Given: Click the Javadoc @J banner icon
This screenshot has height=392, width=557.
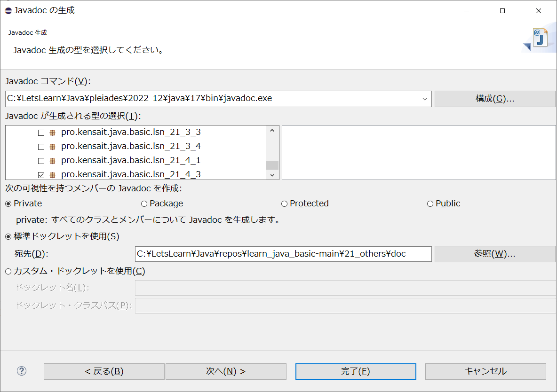Looking at the screenshot, I should [539, 36].
